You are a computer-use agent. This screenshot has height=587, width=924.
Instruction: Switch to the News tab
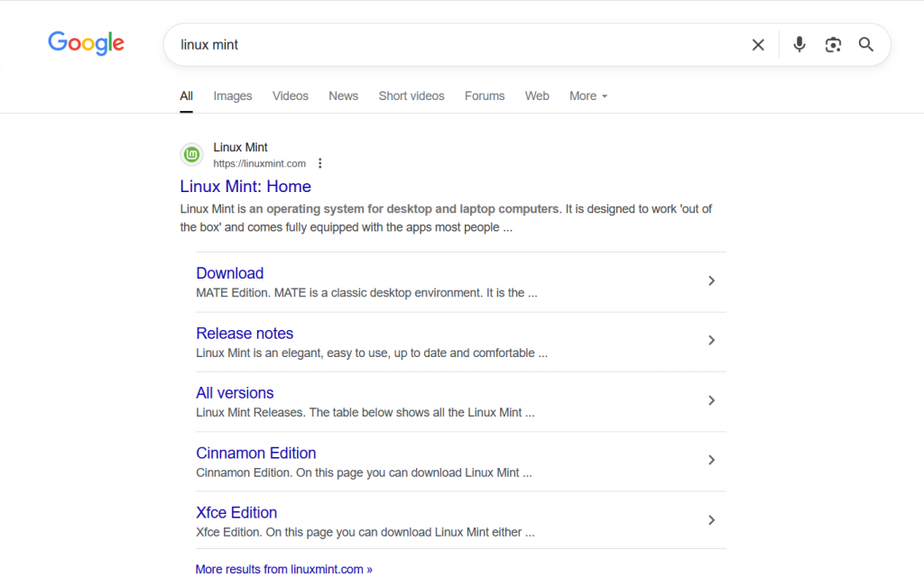(343, 96)
